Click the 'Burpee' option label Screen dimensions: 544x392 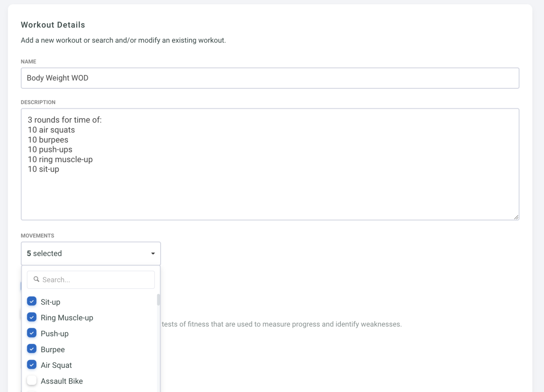[53, 350]
